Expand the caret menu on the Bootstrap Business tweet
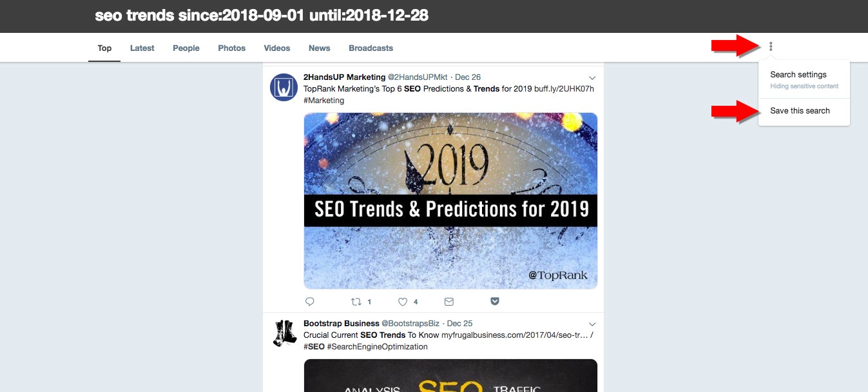The height and width of the screenshot is (392, 868). tap(592, 323)
